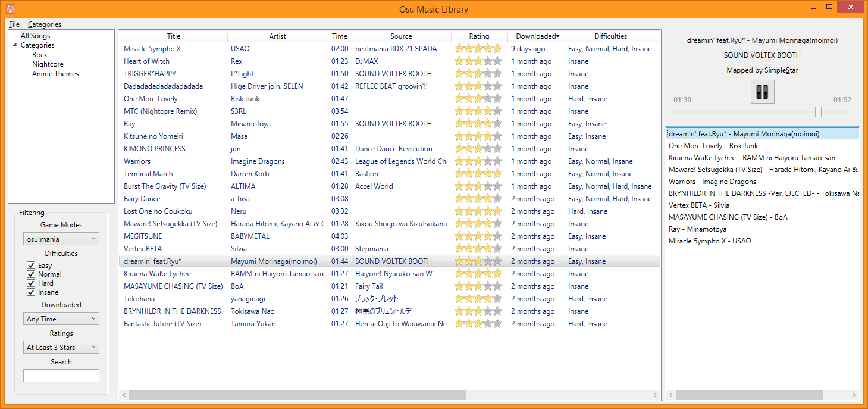Select the Miracle 5ympho X song title

[x=152, y=49]
